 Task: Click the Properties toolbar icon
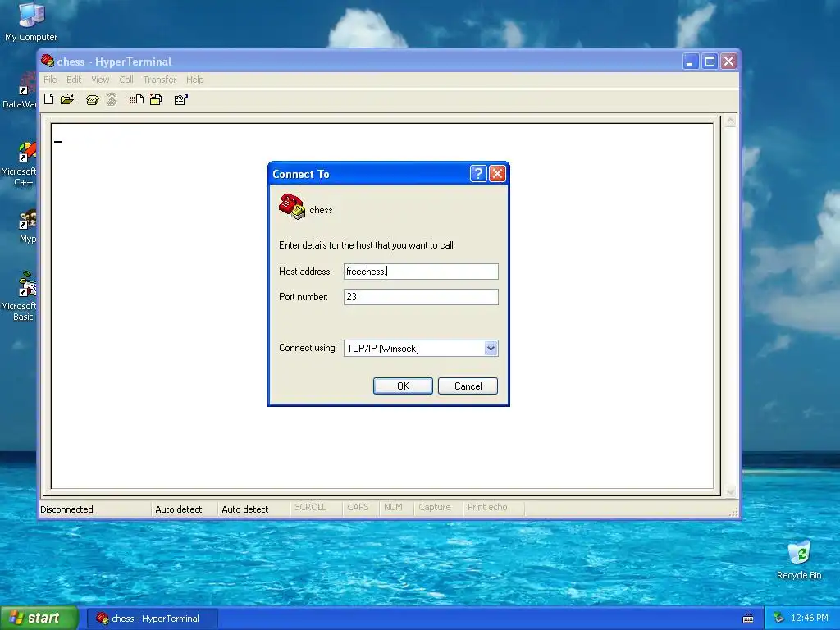(181, 99)
